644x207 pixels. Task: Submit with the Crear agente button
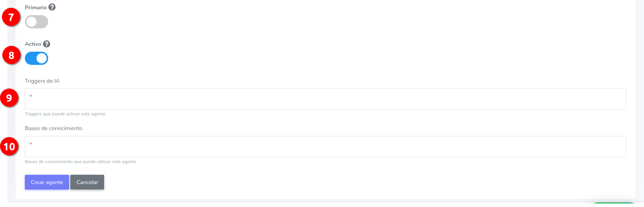coord(47,182)
